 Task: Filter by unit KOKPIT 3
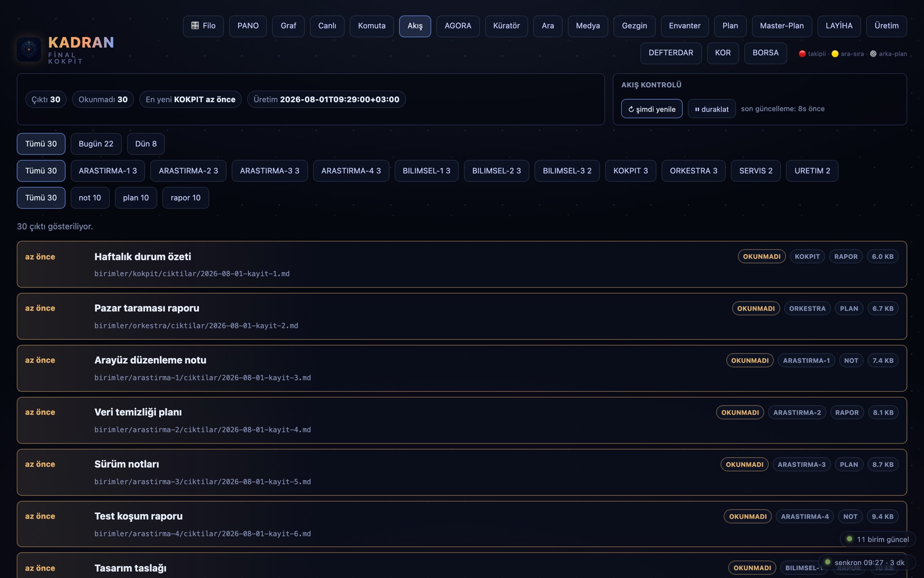click(630, 171)
